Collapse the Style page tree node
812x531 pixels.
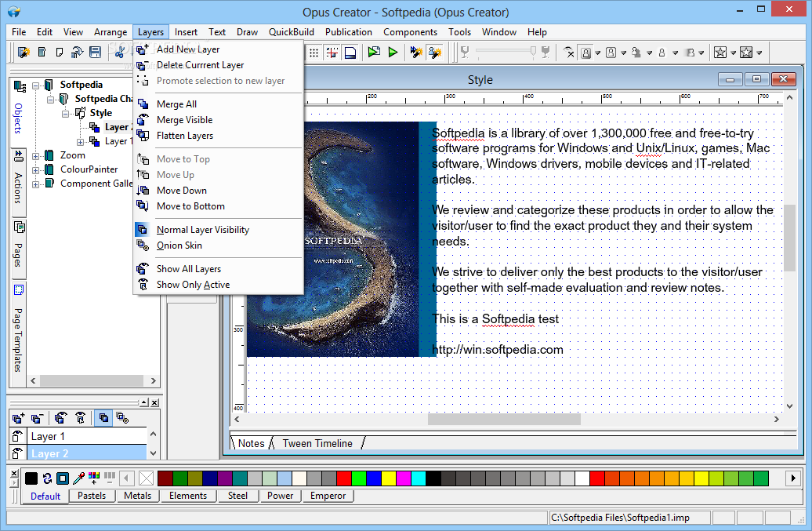(x=65, y=114)
